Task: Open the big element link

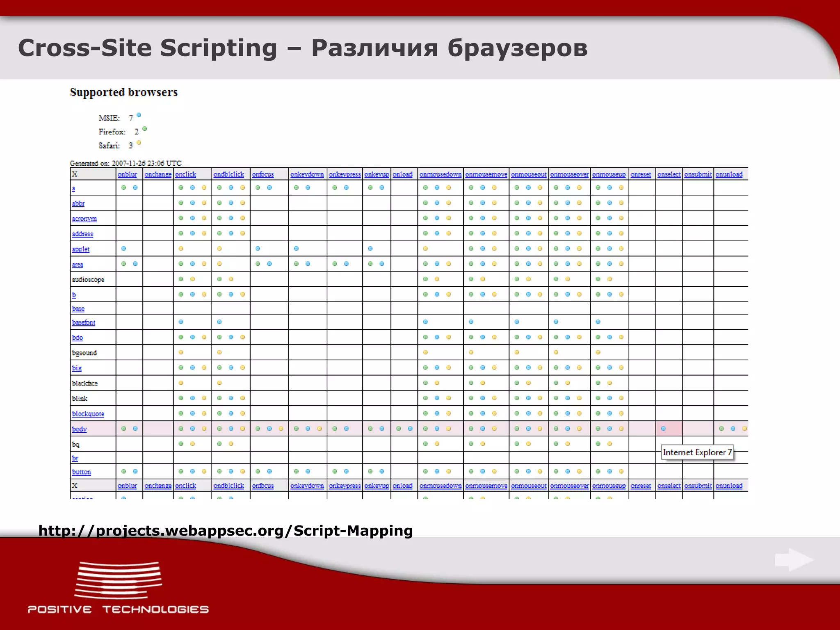Action: (77, 368)
